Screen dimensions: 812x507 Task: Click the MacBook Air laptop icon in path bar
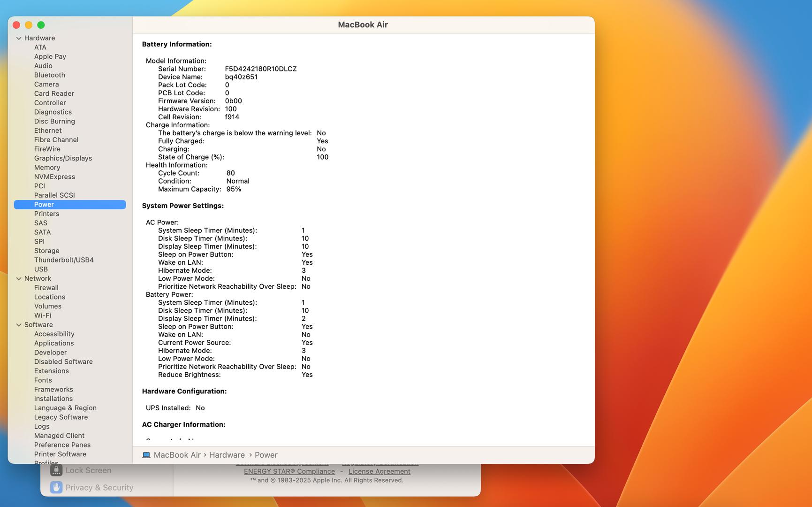[146, 455]
